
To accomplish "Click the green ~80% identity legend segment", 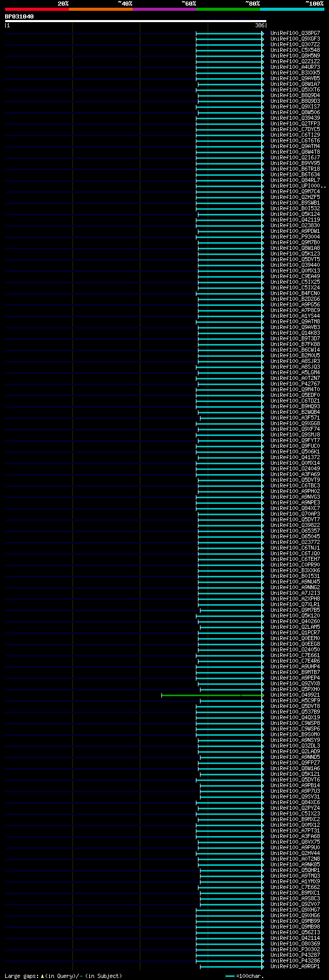I will [228, 9].
